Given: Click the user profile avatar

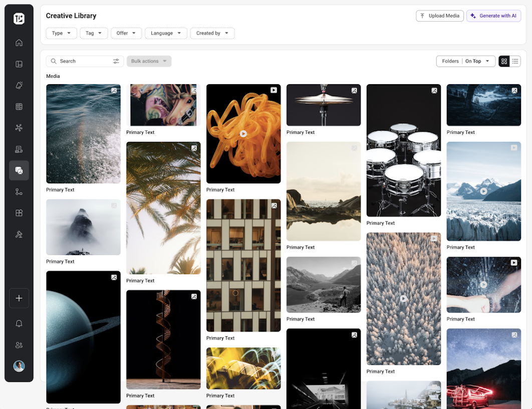Looking at the screenshot, I should [x=19, y=366].
